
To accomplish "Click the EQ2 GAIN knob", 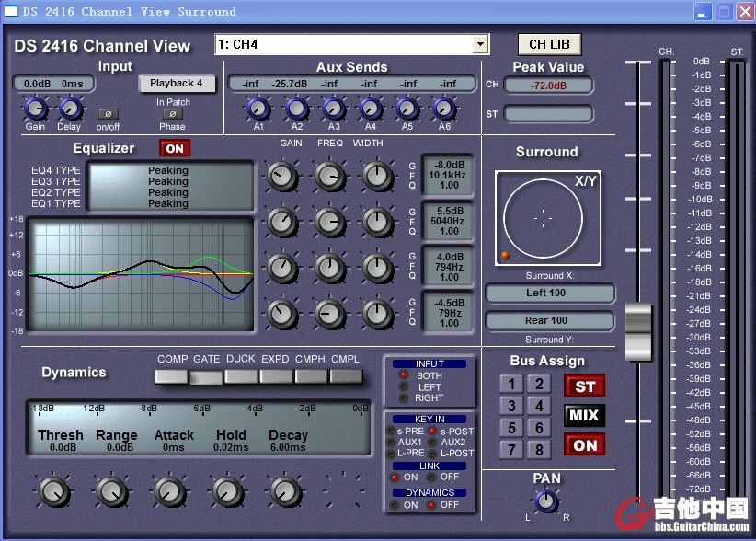I will (x=282, y=268).
